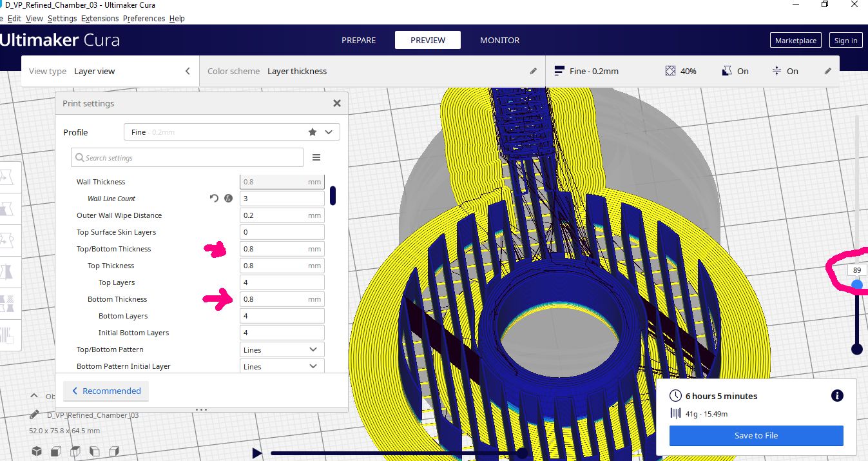Click Save to File

tap(756, 435)
